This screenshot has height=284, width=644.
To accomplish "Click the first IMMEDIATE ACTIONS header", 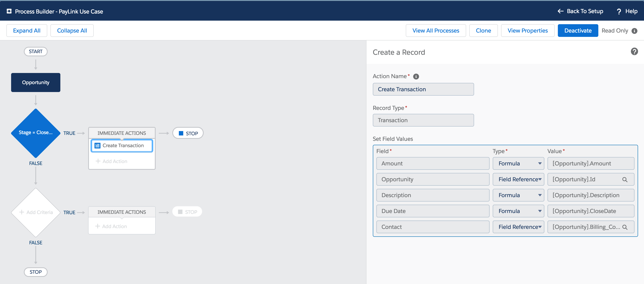I will pyautogui.click(x=122, y=133).
